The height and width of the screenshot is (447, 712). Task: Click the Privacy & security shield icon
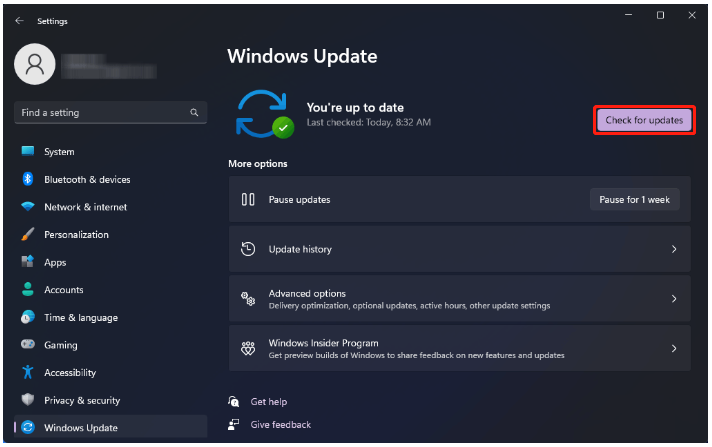[x=28, y=400]
